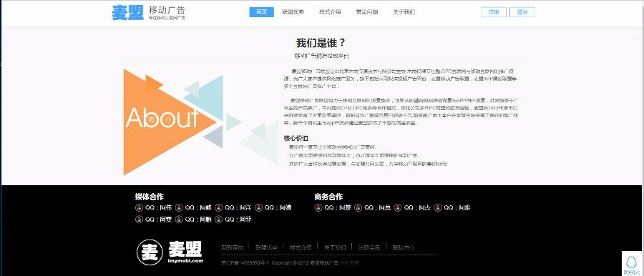The width and height of the screenshot is (644, 276).
Task: Click QQ avatar icon for 阿鹏
Action: click(179, 220)
